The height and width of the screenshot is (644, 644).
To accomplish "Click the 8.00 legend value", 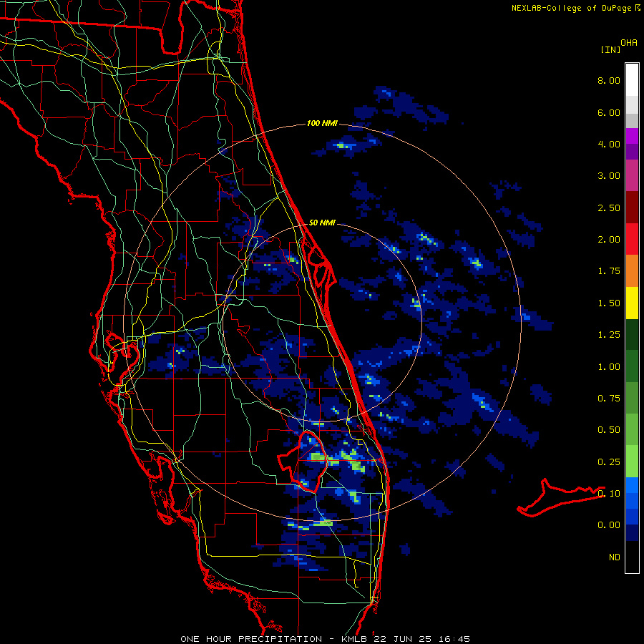I will [x=609, y=80].
